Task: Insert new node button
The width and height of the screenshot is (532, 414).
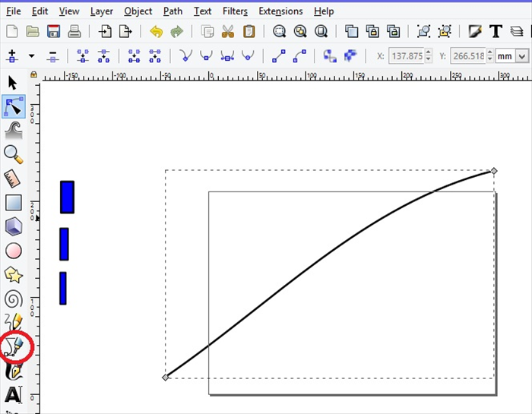Action: (12, 56)
